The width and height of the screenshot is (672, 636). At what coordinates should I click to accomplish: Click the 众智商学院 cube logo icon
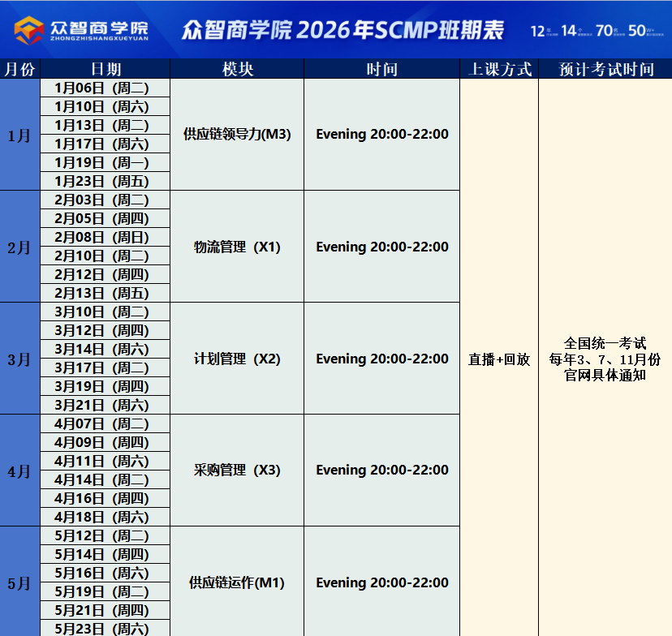pos(29,30)
